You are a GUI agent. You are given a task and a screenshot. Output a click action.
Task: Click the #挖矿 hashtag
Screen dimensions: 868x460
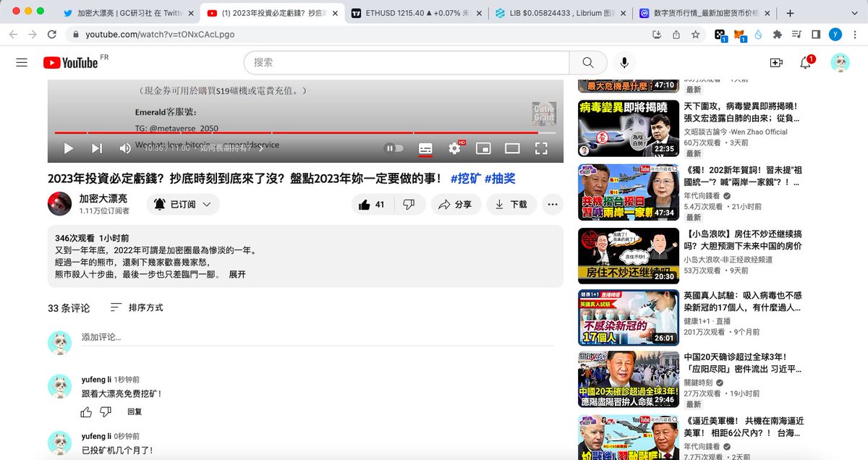(x=465, y=179)
